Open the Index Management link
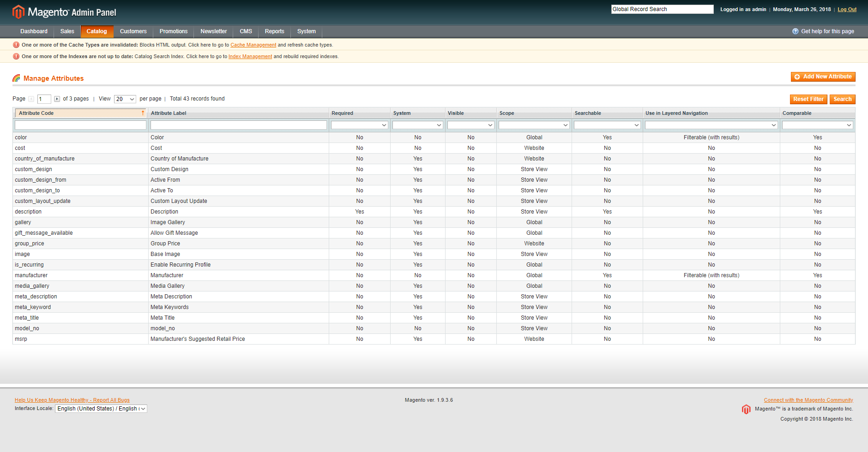 (250, 56)
